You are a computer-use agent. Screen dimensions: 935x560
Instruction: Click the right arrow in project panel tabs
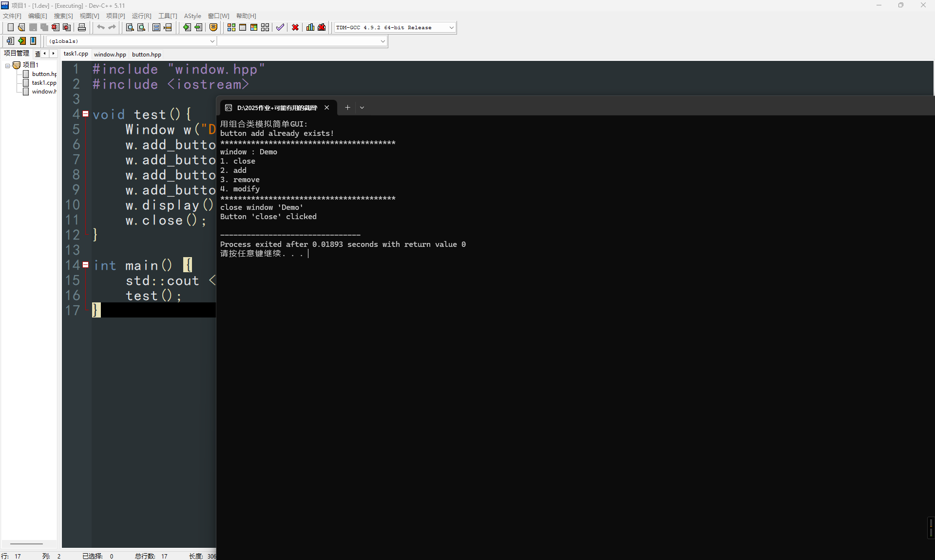pos(53,54)
